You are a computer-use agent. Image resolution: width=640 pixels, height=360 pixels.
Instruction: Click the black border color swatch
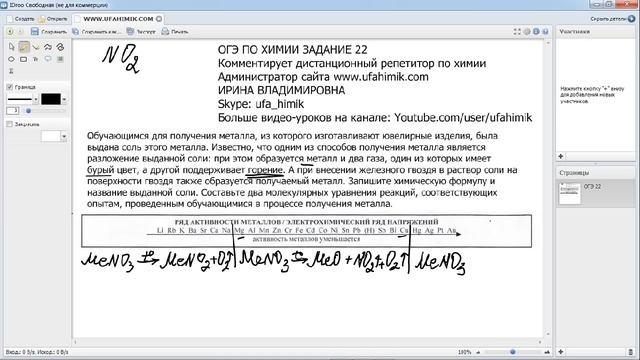[51, 99]
